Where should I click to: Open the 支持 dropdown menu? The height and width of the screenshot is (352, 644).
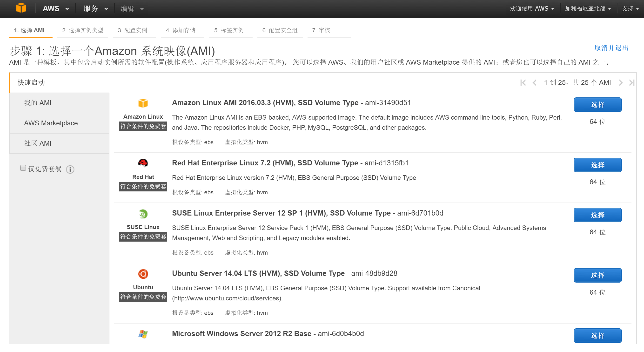pyautogui.click(x=630, y=9)
